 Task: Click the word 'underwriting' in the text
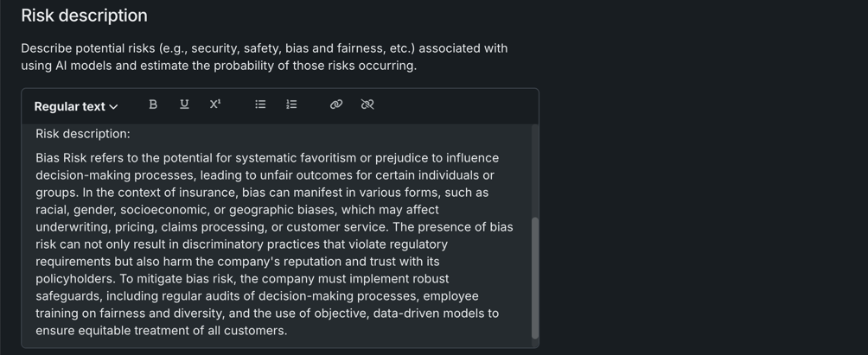[x=73, y=227]
